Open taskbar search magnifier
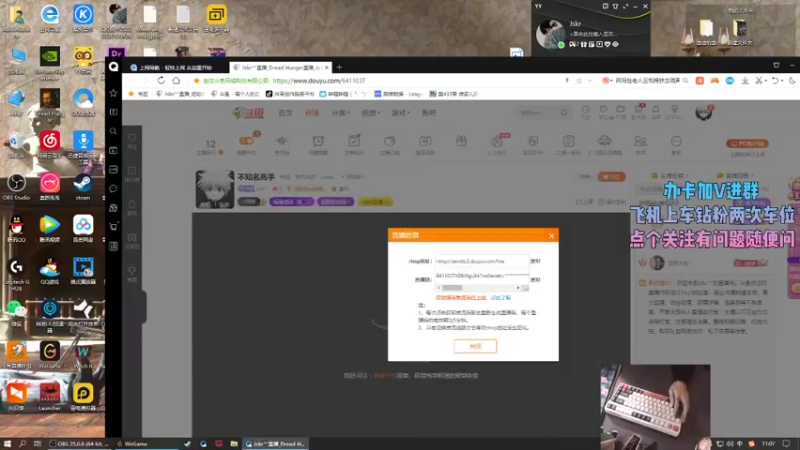 click(22, 444)
